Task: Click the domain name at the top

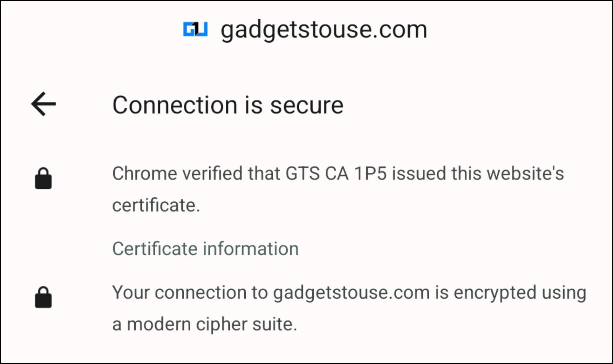Action: [x=324, y=30]
